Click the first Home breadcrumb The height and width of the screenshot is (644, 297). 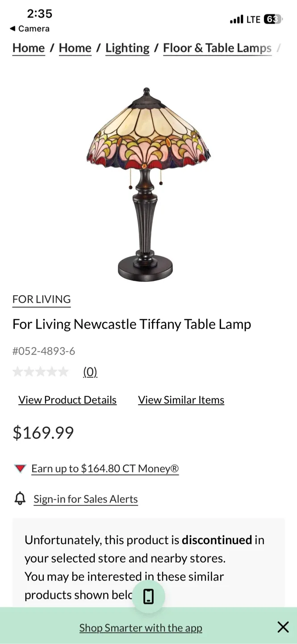[x=28, y=48]
